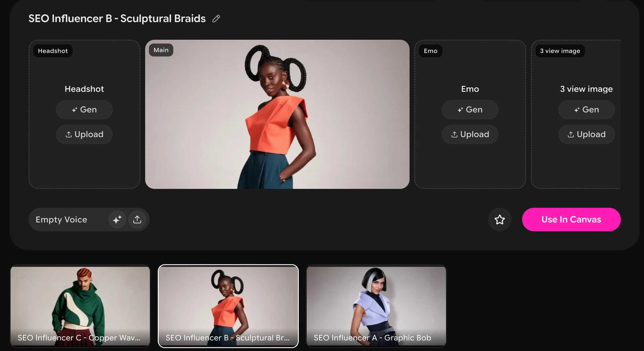Select SEO Influencer C - Copper Wav... thumbnail
The width and height of the screenshot is (644, 351).
[x=80, y=306]
